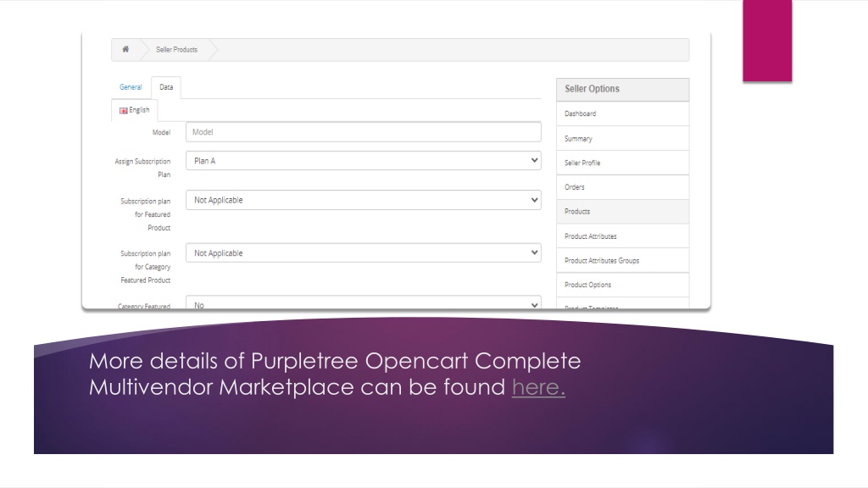Focus the Model input field

(363, 132)
